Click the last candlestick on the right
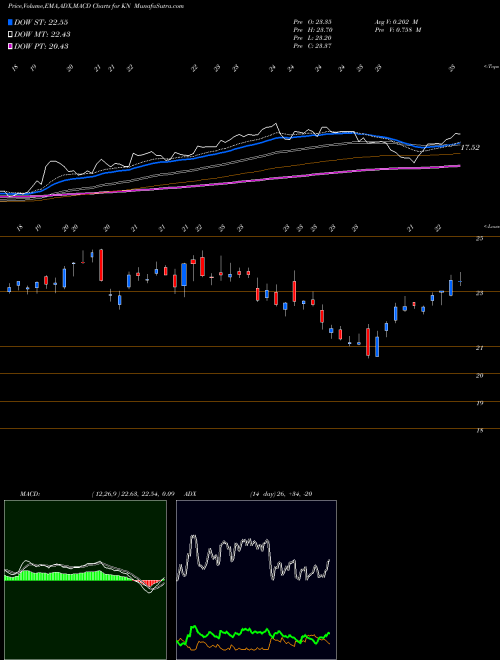 click(x=460, y=279)
